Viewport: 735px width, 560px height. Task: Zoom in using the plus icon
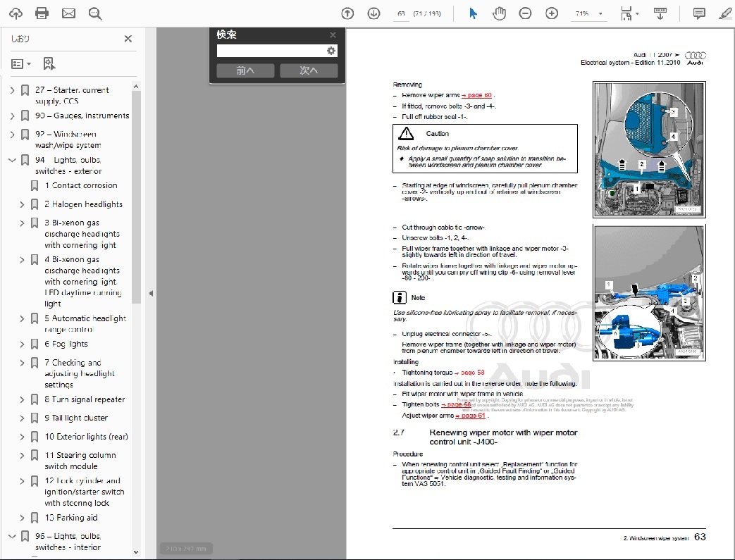[x=552, y=13]
